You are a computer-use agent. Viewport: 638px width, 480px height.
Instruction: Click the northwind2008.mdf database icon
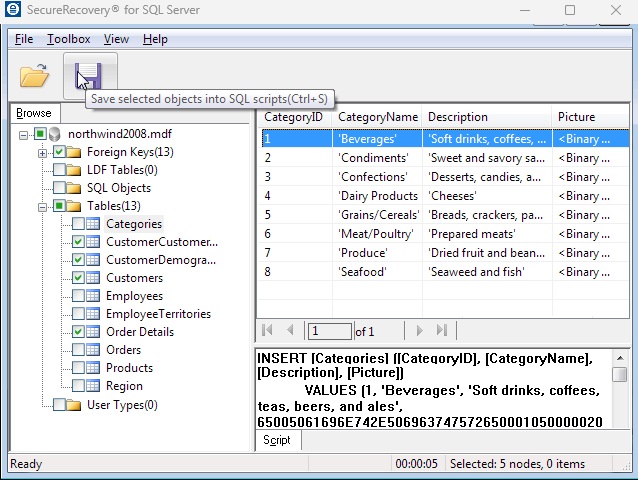coord(55,134)
